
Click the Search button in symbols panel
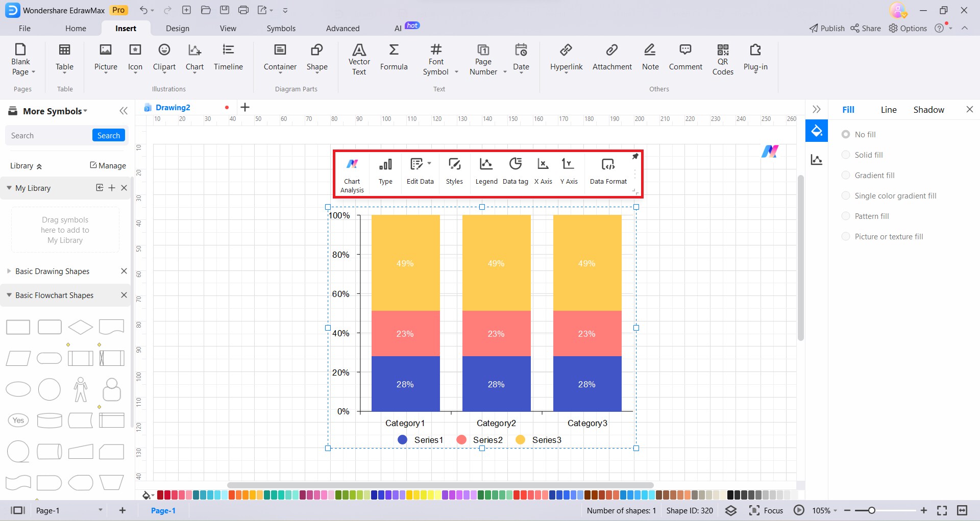pyautogui.click(x=109, y=135)
